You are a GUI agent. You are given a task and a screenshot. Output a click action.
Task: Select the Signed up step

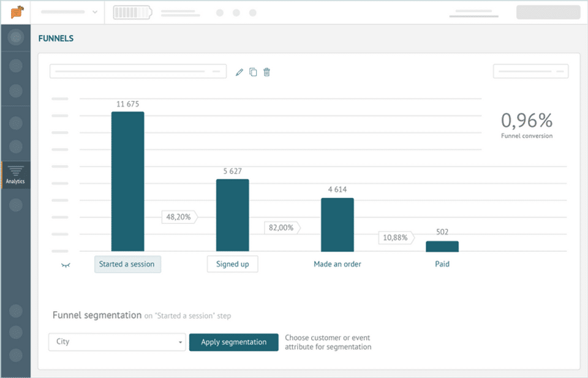(233, 264)
